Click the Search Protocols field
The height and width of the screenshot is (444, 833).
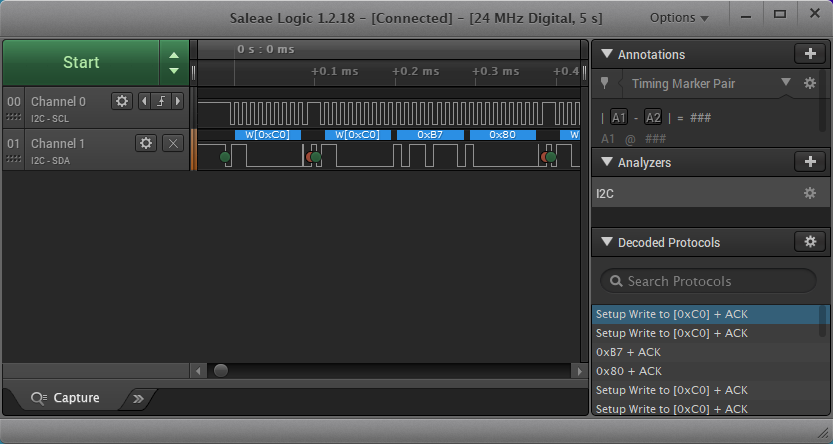tap(708, 281)
